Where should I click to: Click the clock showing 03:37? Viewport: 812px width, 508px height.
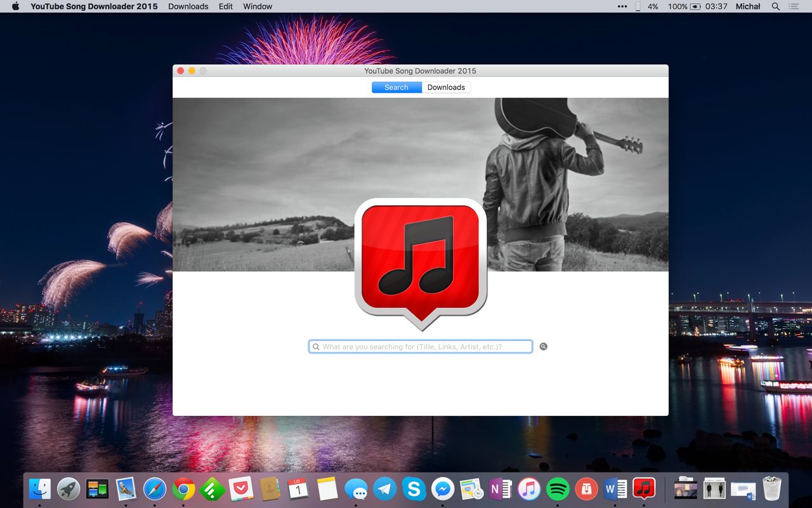[716, 6]
